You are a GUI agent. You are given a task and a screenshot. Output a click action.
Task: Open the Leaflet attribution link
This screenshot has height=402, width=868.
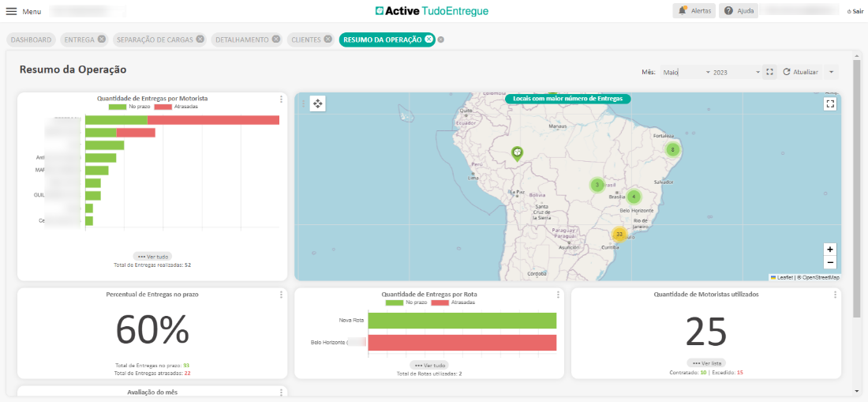pyautogui.click(x=782, y=277)
